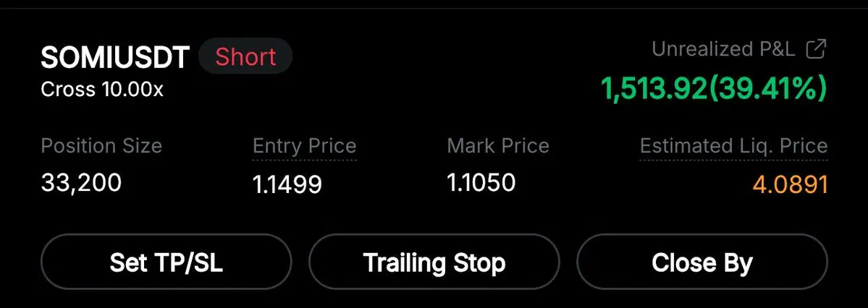The image size is (868, 308).
Task: Select the Close By button
Action: 702,262
